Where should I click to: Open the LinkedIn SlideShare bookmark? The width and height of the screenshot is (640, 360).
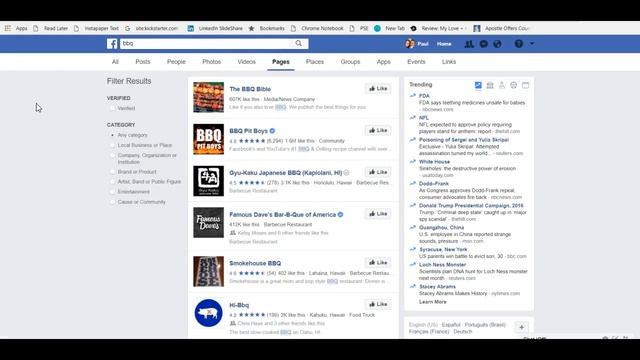[215, 28]
